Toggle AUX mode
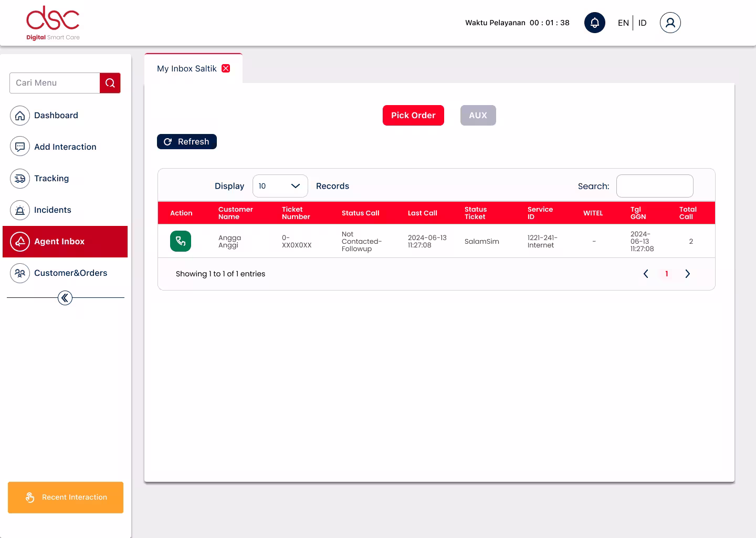The image size is (756, 538). [x=478, y=115]
